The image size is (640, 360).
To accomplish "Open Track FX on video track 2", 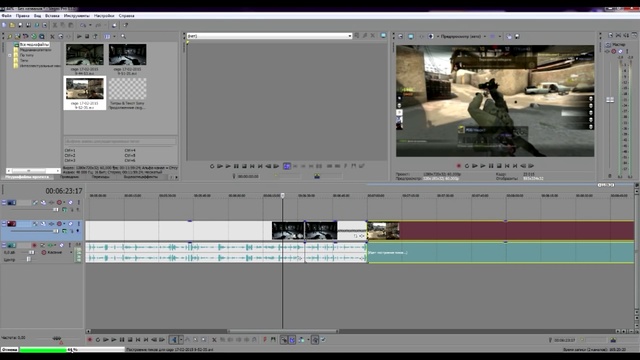I will [51, 224].
